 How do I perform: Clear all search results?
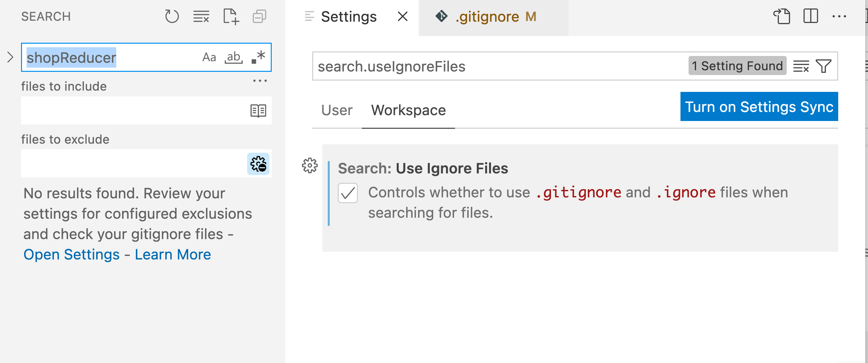pyautogui.click(x=201, y=16)
